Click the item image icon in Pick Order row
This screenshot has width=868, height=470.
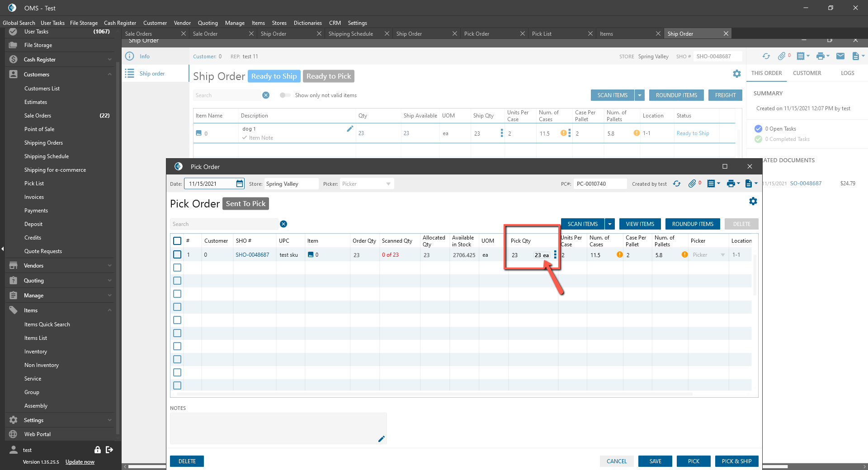pos(311,254)
